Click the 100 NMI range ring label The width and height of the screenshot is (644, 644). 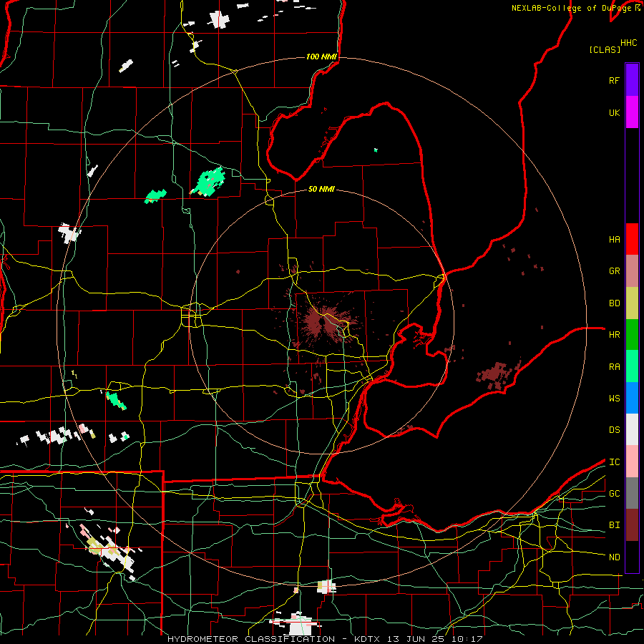click(x=321, y=57)
